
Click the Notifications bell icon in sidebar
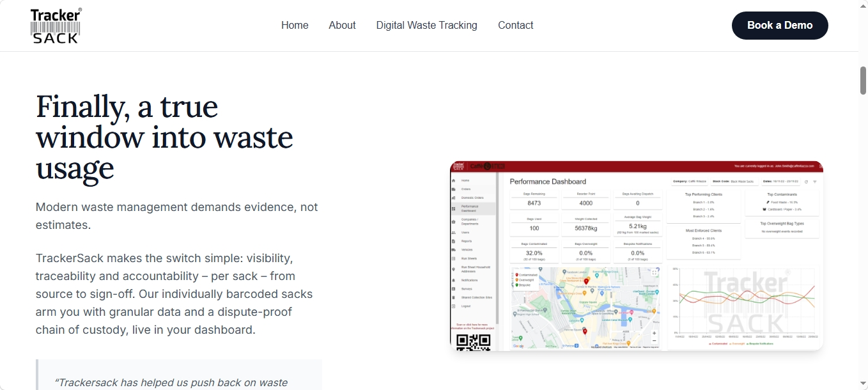453,280
